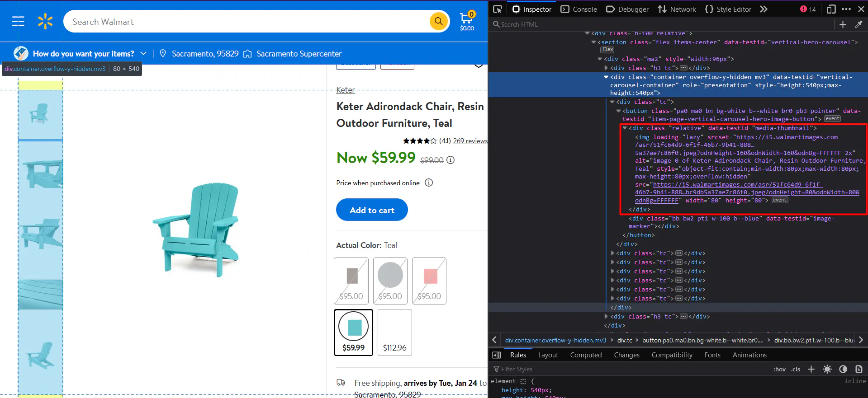Screen dimensions: 868x398
Task: Click the Search HTML input field
Action: tap(661, 24)
